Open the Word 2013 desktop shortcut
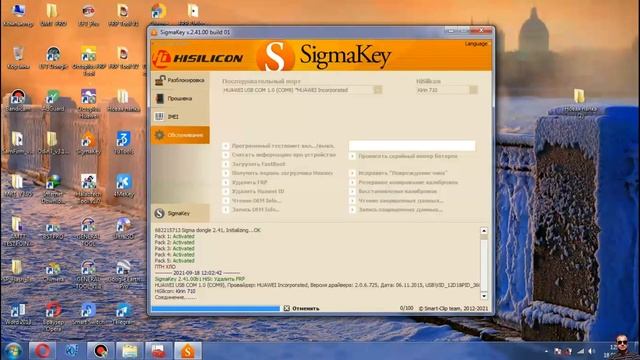 (x=18, y=314)
